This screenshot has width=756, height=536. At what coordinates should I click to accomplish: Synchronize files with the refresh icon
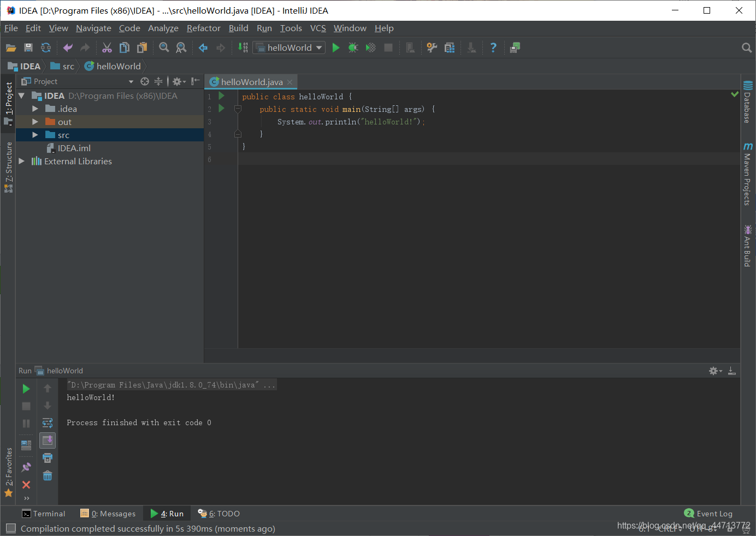46,48
